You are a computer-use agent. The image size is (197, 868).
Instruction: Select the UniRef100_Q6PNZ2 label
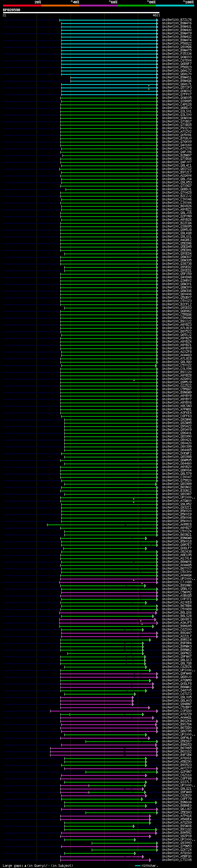[176, 653]
